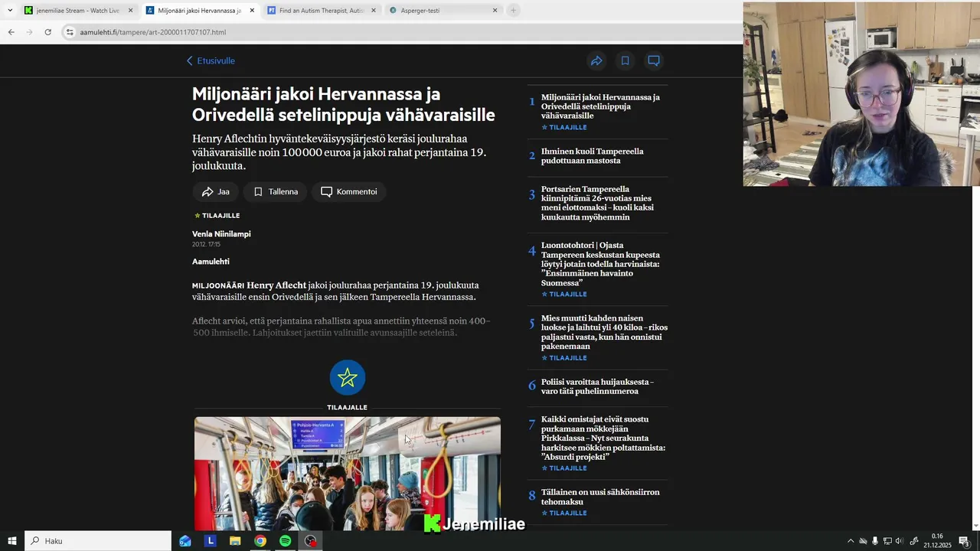
Task: Click the share arrow icon in article header
Action: (x=596, y=60)
